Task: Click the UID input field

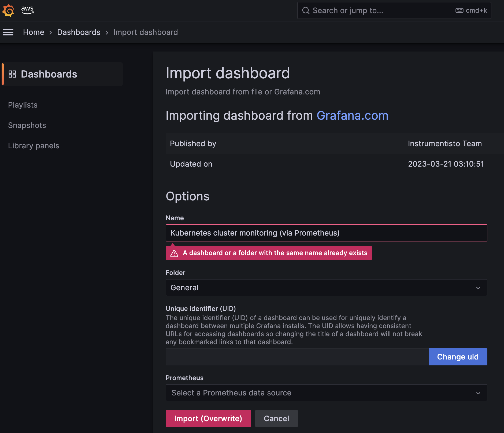Action: [x=297, y=357]
